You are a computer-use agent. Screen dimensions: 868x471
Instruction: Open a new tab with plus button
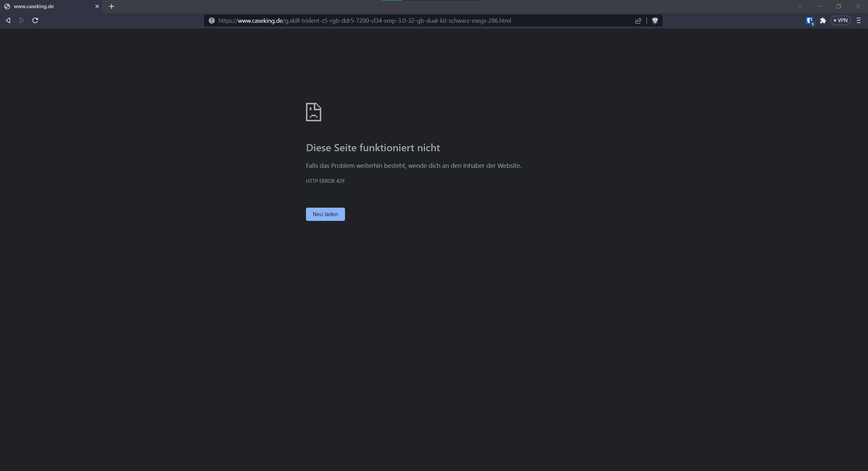click(111, 6)
